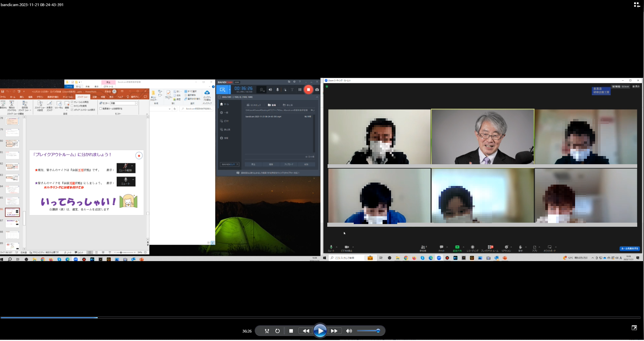
Task: Click the Bandicam 削除 button
Action: pos(306,164)
